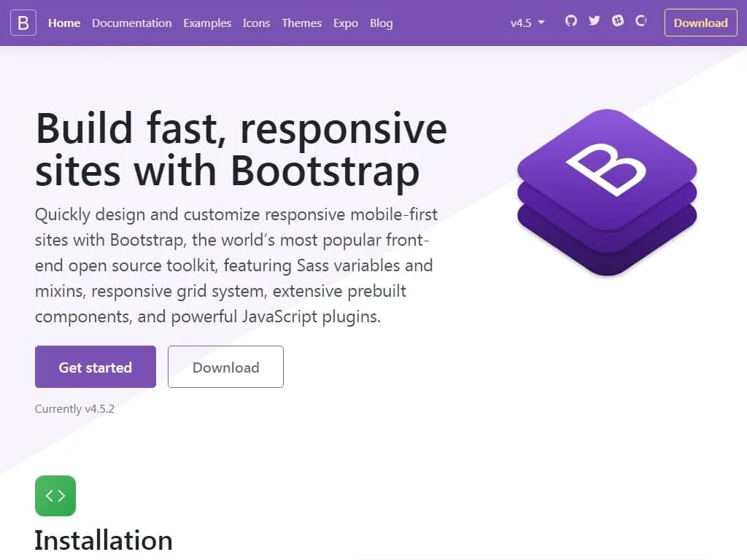
Task: Click the green code brackets Installation icon
Action: 55,496
